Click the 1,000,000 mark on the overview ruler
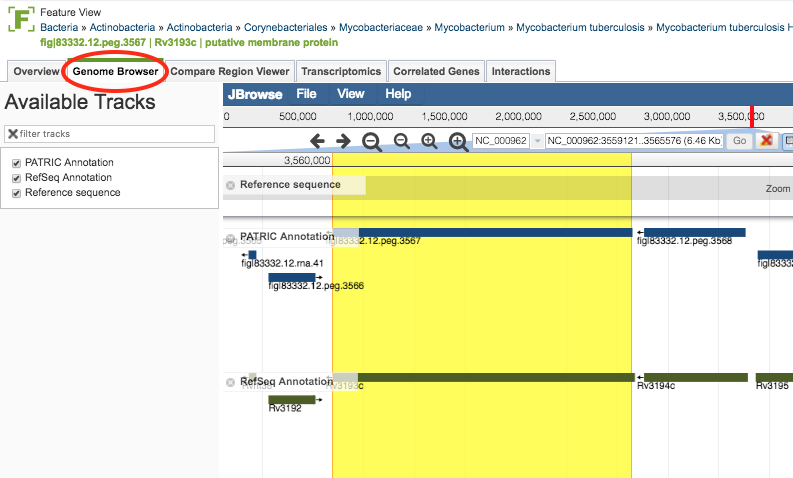 pyautogui.click(x=370, y=116)
